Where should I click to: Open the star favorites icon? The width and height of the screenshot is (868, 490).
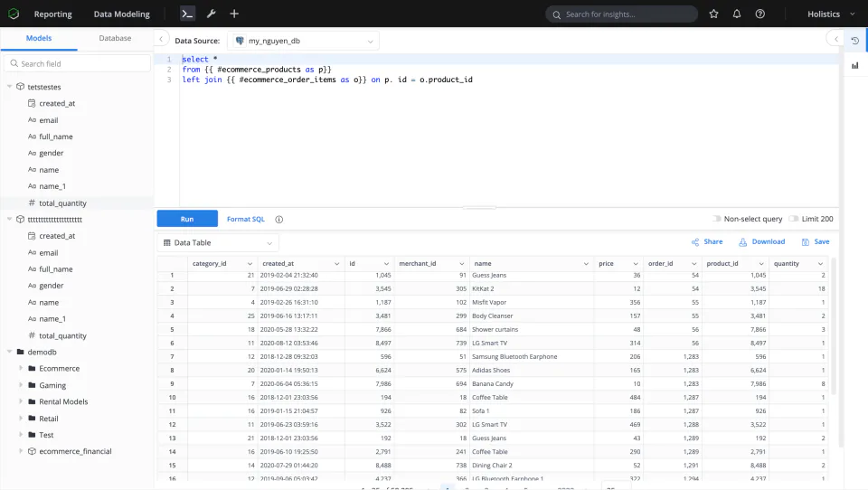[x=713, y=14]
